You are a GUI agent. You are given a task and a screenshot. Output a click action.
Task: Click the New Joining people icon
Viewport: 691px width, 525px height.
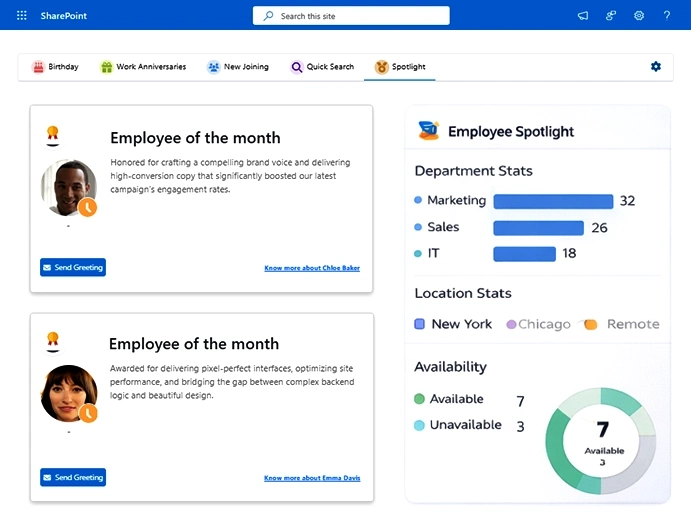(213, 67)
